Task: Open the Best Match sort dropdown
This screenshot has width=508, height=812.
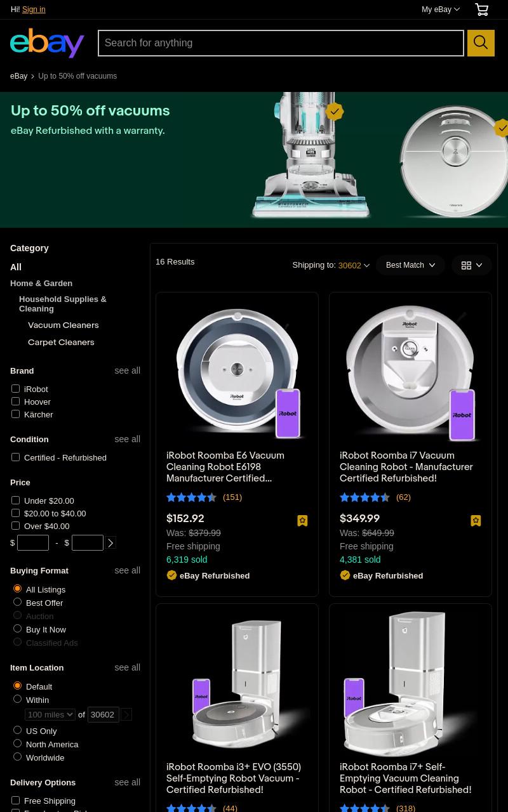Action: pyautogui.click(x=410, y=265)
